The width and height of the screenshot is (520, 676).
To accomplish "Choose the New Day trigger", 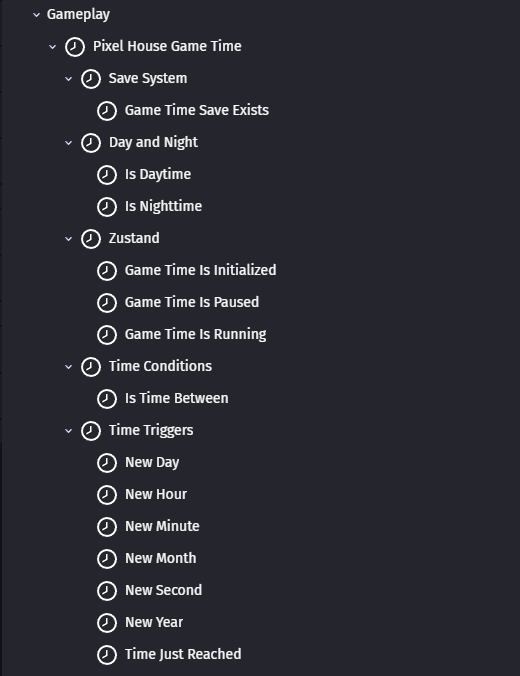I will click(x=152, y=463).
